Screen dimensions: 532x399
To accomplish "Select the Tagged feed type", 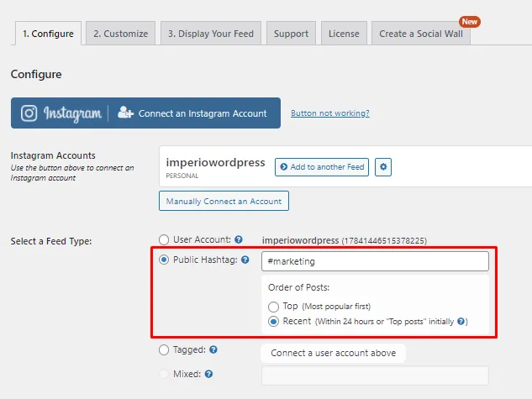I will [x=164, y=349].
